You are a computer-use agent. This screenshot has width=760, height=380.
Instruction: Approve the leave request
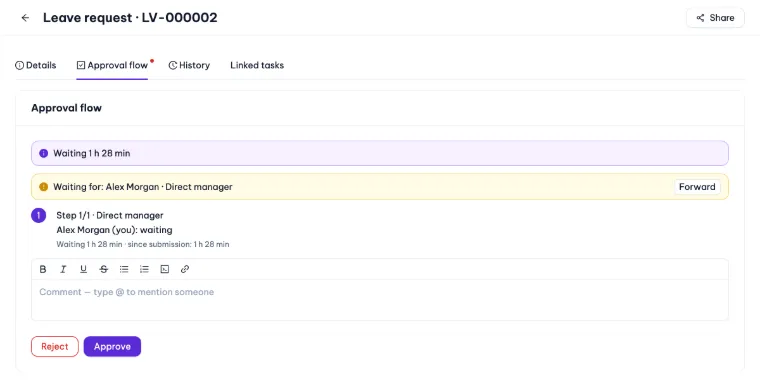pos(112,347)
